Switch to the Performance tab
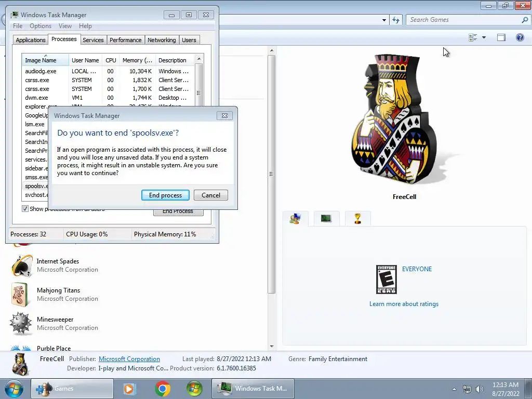532x399 pixels. point(126,40)
